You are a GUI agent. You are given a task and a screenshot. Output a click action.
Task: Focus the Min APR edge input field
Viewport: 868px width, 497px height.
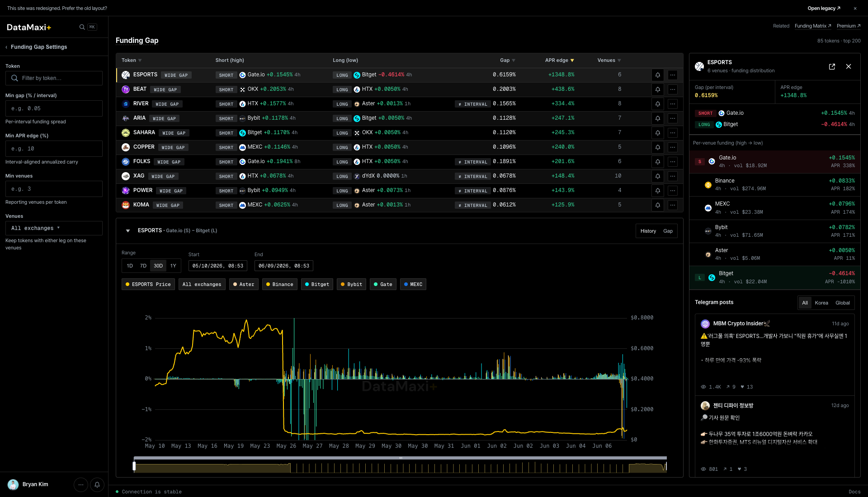point(54,149)
